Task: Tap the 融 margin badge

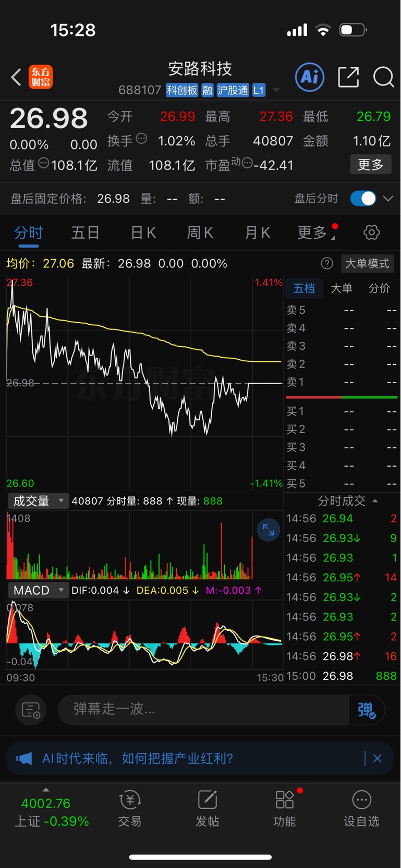Action: (208, 90)
